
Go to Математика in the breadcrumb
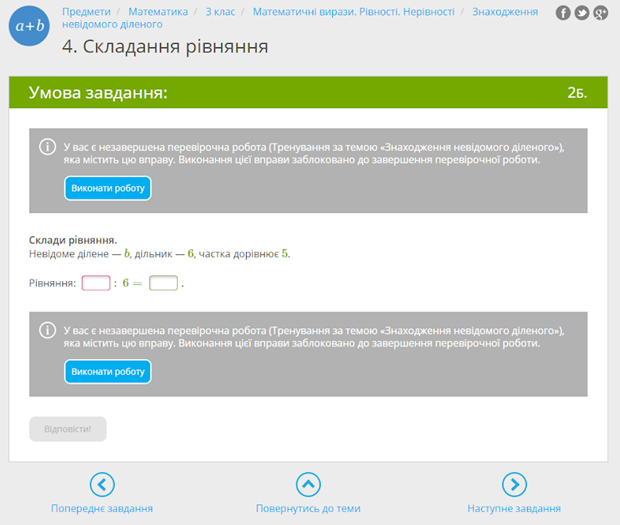(x=158, y=12)
